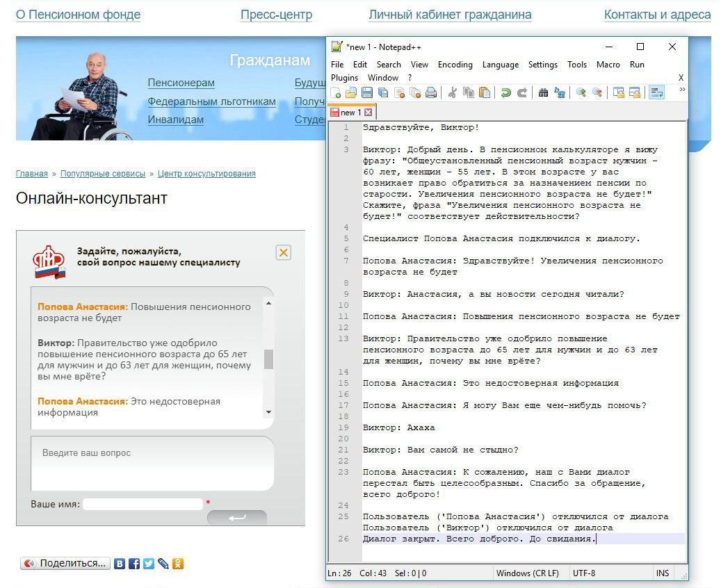Click the New file icon in Notepad++
Viewport: 721px width, 588px height.
coord(336,93)
